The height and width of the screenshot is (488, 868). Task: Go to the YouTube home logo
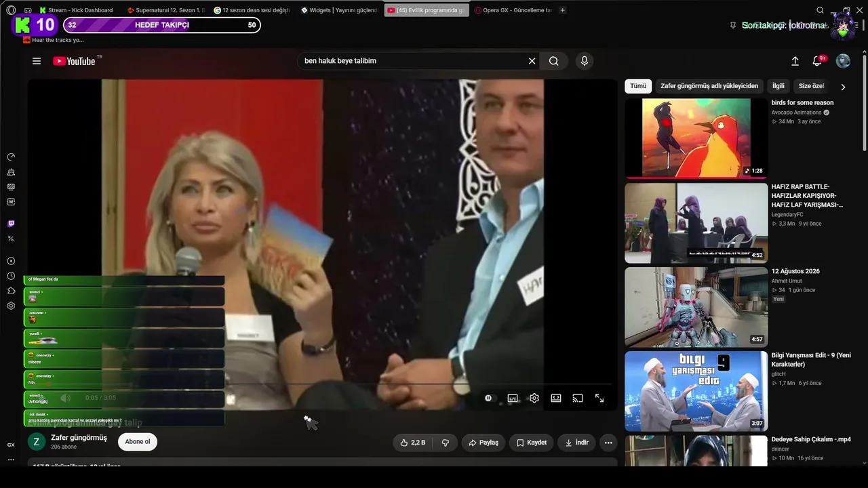76,61
